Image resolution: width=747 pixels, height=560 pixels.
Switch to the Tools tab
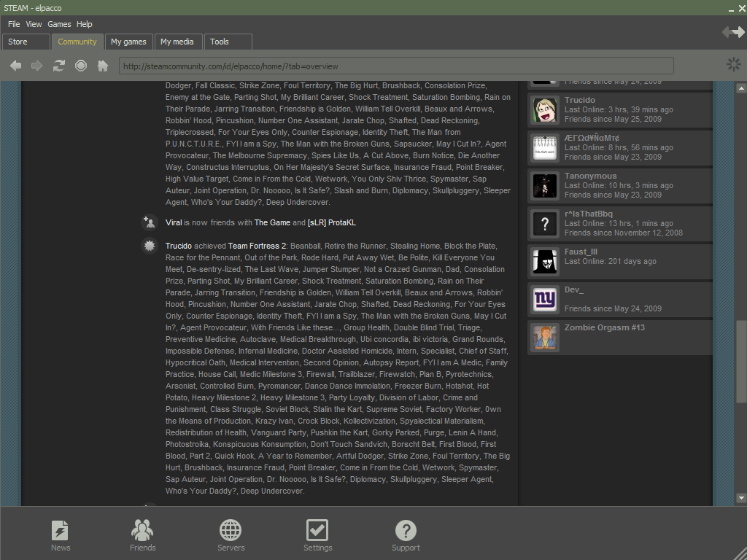pos(228,42)
